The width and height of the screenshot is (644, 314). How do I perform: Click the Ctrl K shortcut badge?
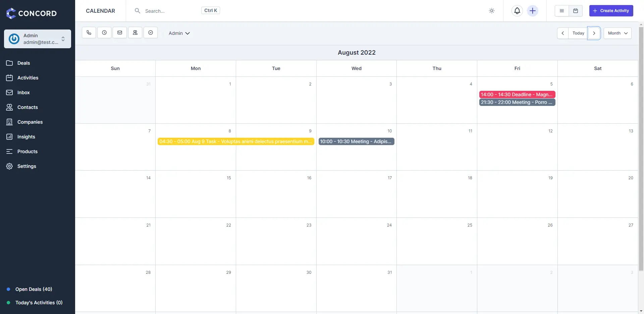pyautogui.click(x=211, y=10)
